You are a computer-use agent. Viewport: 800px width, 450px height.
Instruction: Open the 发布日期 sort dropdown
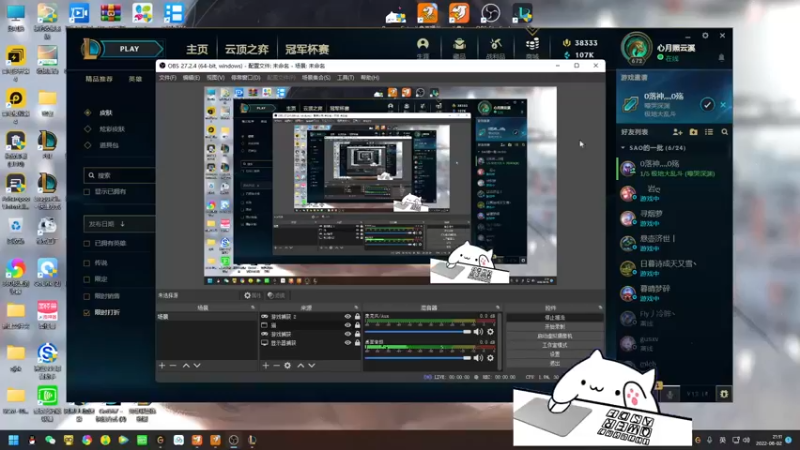pyautogui.click(x=119, y=224)
